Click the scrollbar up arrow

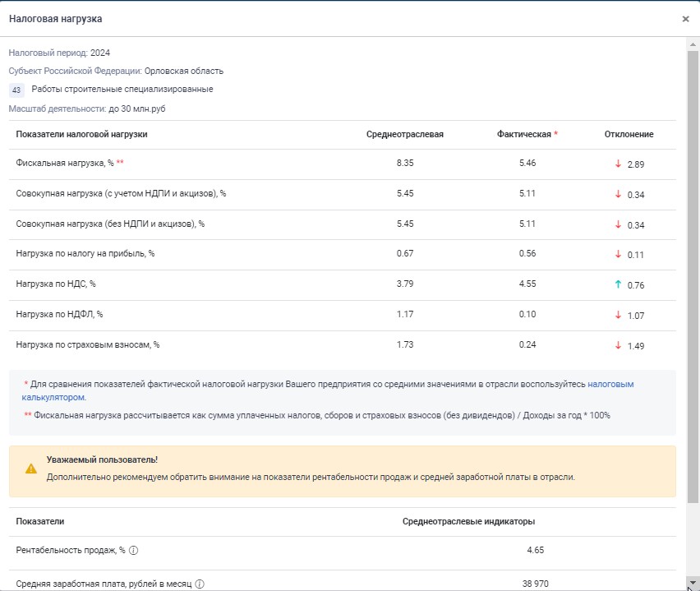(x=693, y=44)
